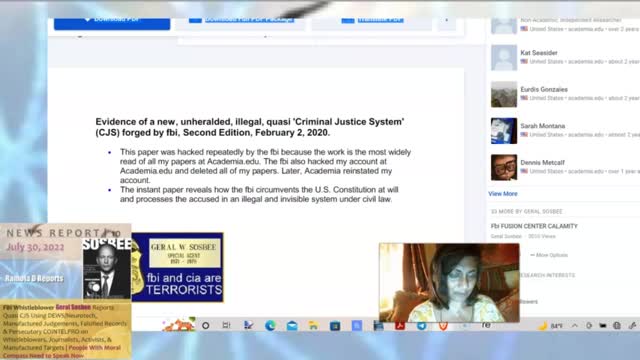Open the Adobe Acrobat taskbar icon
640x360 pixels.
[400, 326]
